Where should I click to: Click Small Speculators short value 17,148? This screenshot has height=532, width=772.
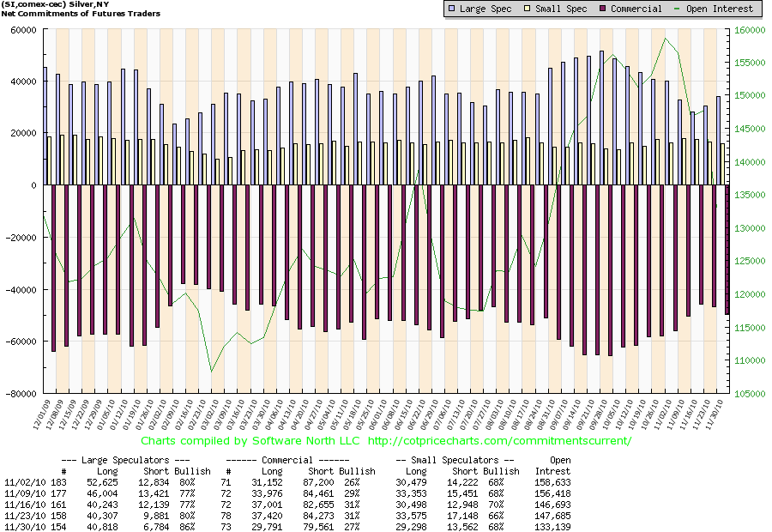[x=462, y=516]
